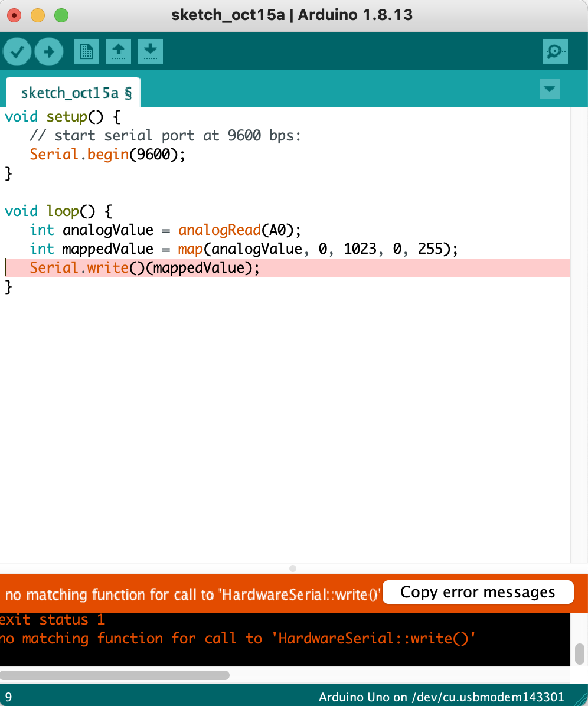588x706 pixels.
Task: Click the '// start serial port' comment
Action: pyautogui.click(x=165, y=136)
